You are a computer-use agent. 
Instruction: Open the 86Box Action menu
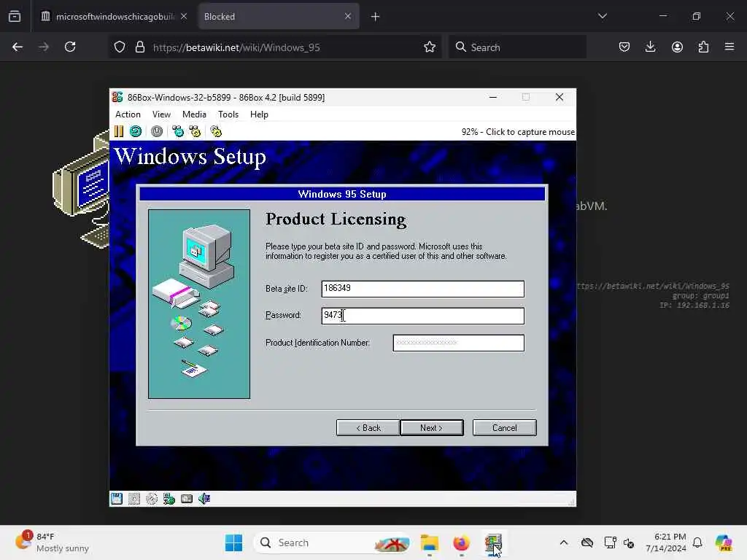[128, 114]
